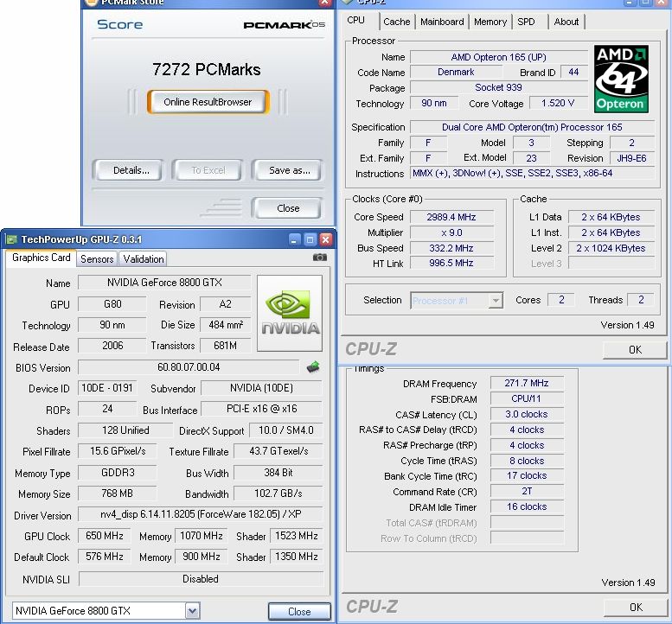The height and width of the screenshot is (624, 672).
Task: Click the Online ResultBrowser button
Action: point(208,102)
